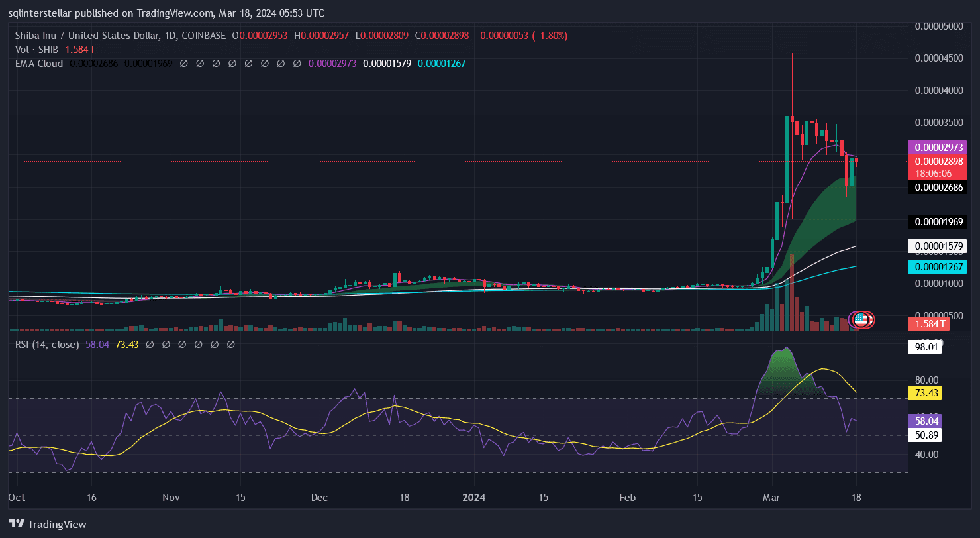980x538 pixels.
Task: Select the EMA Cloud indicator legend
Action: [x=39, y=64]
